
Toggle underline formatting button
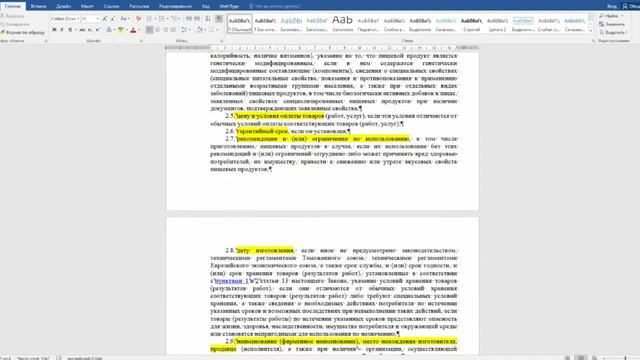tap(70, 30)
